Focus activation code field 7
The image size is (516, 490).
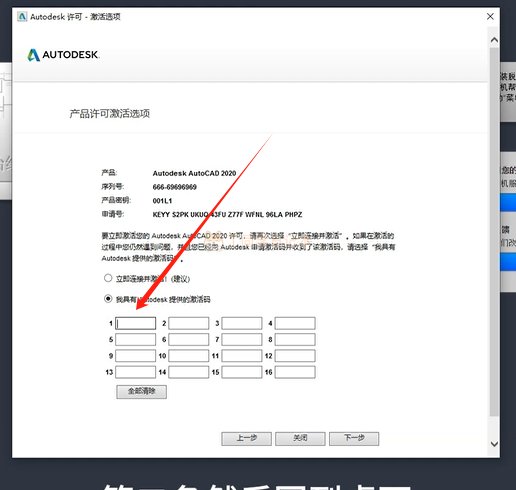[242, 339]
